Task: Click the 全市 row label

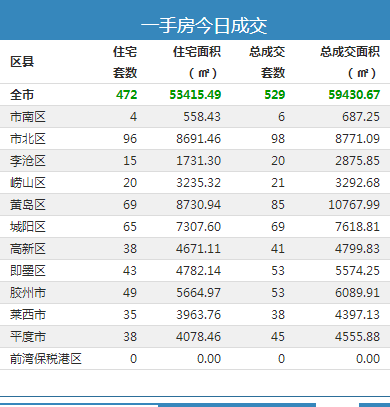Action: pyautogui.click(x=22, y=95)
